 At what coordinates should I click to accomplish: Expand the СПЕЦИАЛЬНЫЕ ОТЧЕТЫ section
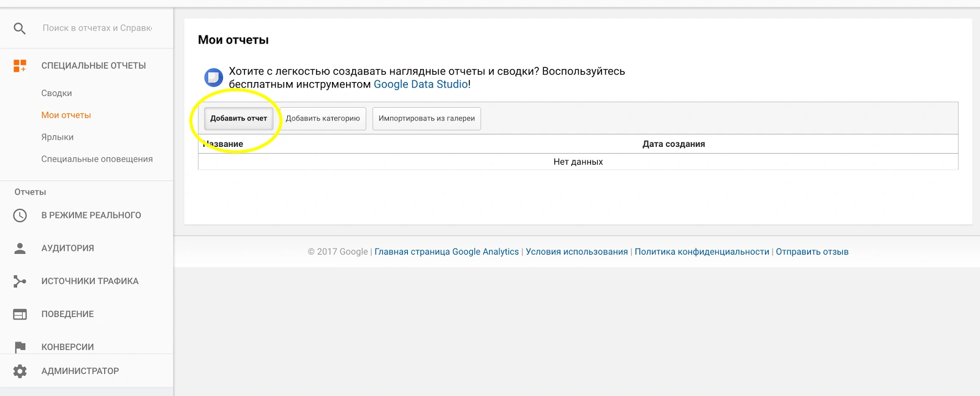[x=93, y=65]
